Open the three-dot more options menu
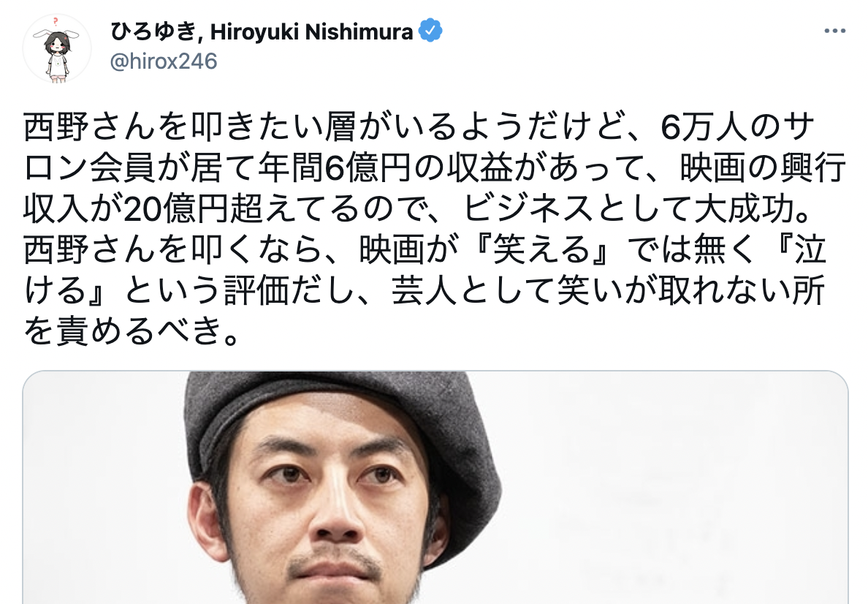868x604 pixels. [x=834, y=31]
